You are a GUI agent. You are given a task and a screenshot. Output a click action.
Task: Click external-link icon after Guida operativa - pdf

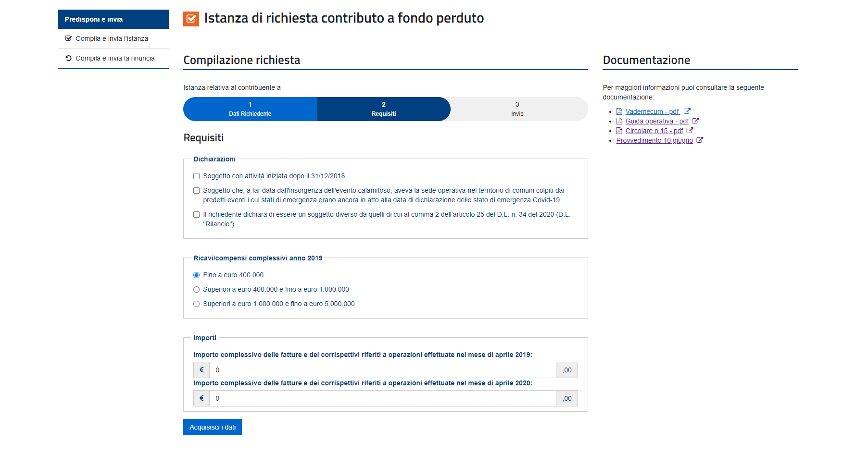click(695, 121)
